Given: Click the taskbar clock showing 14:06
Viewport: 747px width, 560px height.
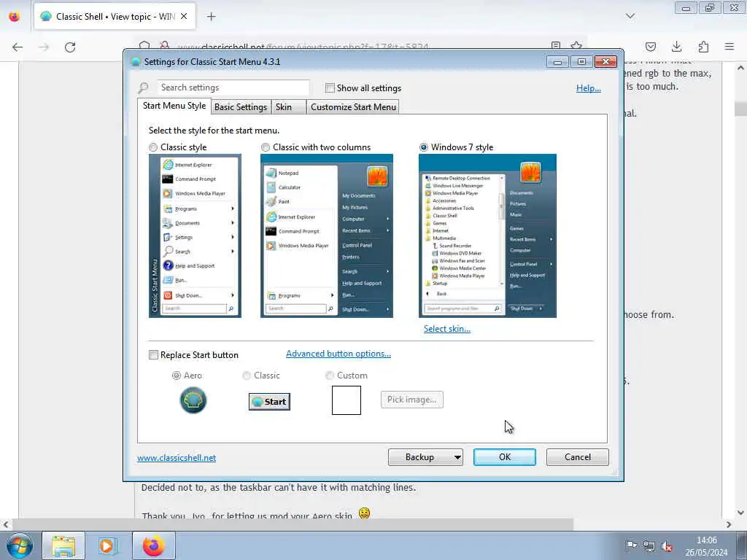Looking at the screenshot, I should [706, 546].
